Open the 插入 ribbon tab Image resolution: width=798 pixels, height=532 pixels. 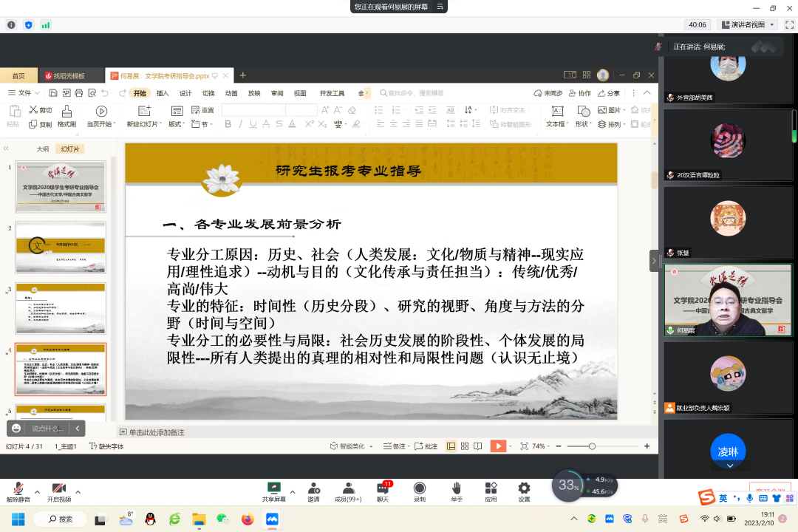pyautogui.click(x=163, y=93)
